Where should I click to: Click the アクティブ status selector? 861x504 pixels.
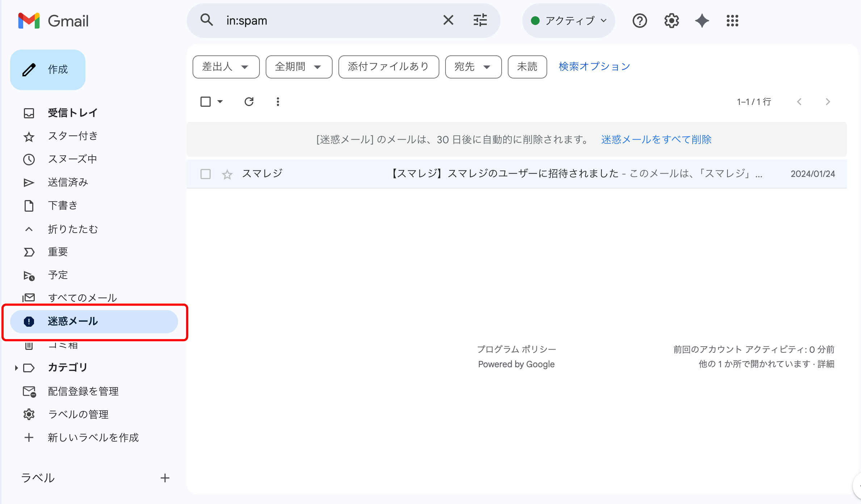(568, 21)
